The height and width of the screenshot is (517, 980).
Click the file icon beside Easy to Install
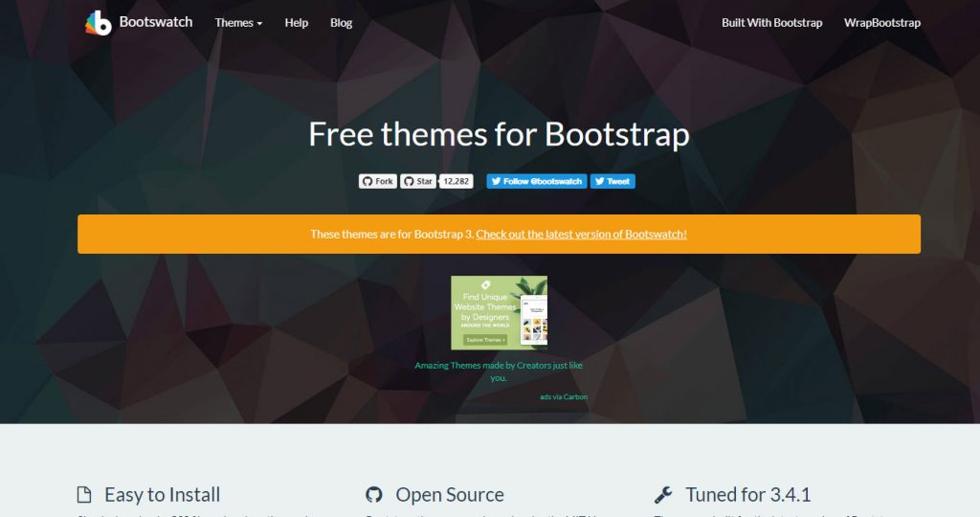click(84, 494)
